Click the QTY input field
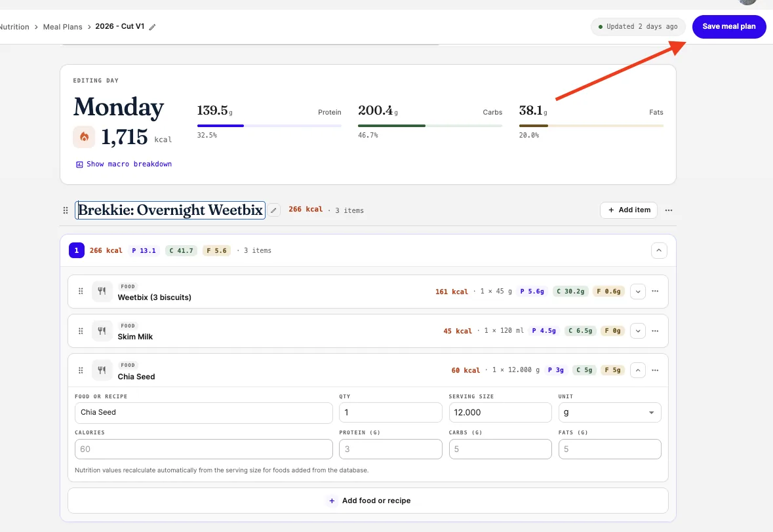Viewport: 773px width, 532px height. coord(391,413)
